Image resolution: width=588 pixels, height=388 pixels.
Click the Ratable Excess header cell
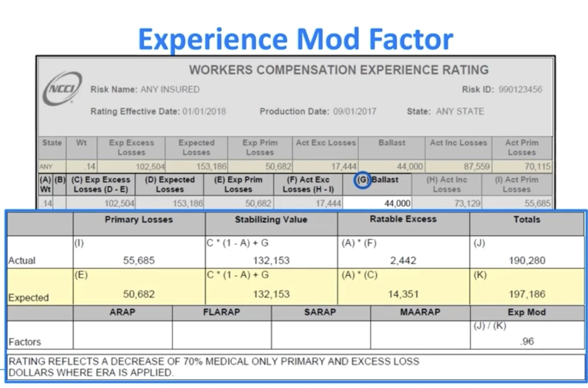click(x=403, y=219)
